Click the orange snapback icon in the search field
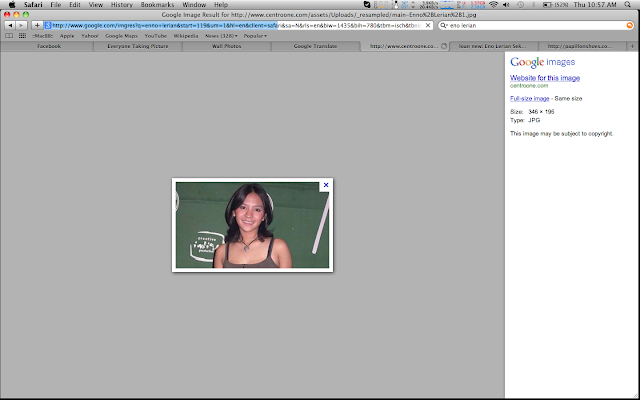640x400 pixels. pyautogui.click(x=630, y=25)
